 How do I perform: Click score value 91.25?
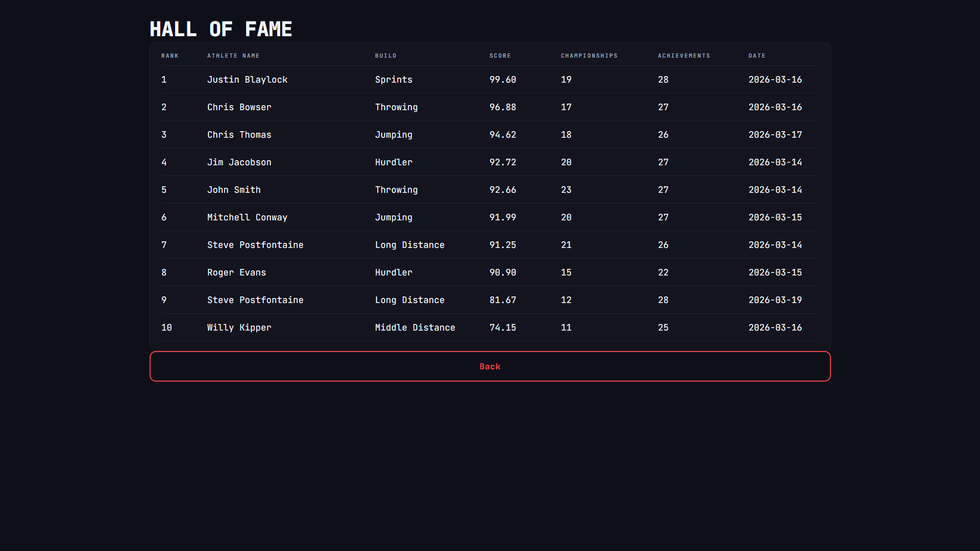[503, 245]
